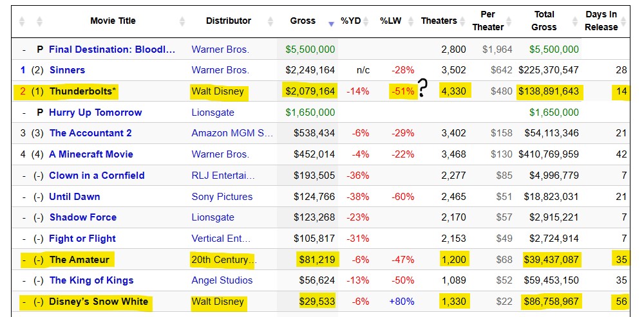Click Snow White gross $29,533

[317, 302]
